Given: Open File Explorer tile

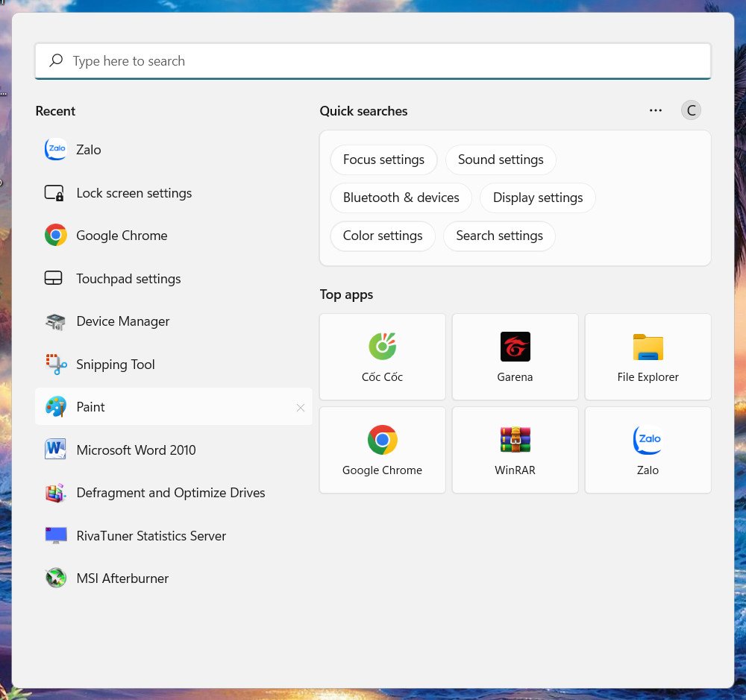Looking at the screenshot, I should click(x=648, y=357).
